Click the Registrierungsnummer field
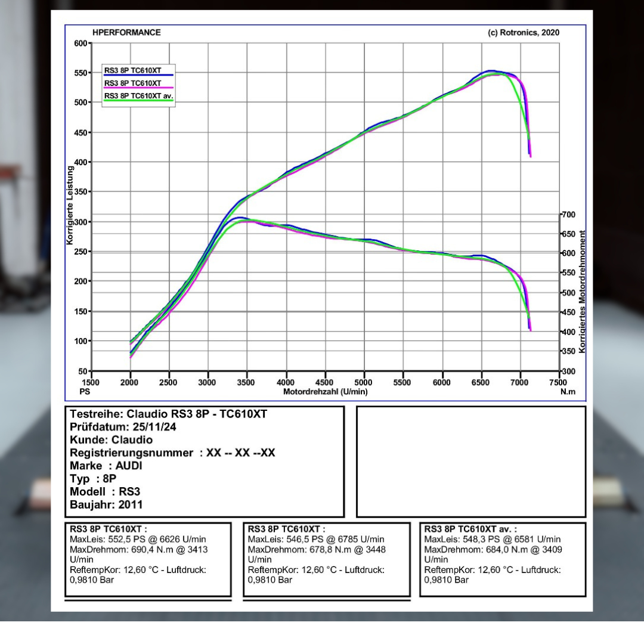 [x=172, y=453]
